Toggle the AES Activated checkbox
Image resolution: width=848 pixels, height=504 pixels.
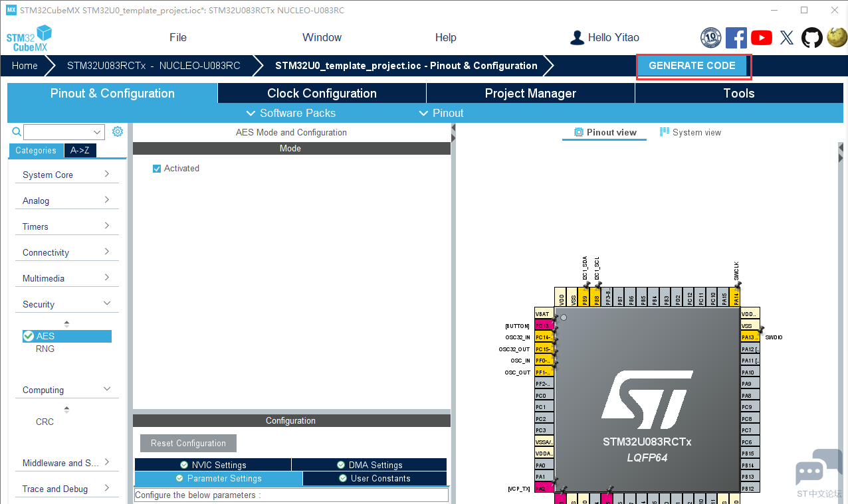157,169
